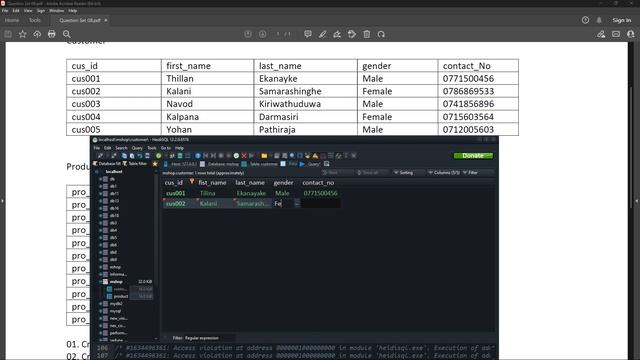Click the blue help icon in HeidiSQL toolbar

pos(198,156)
